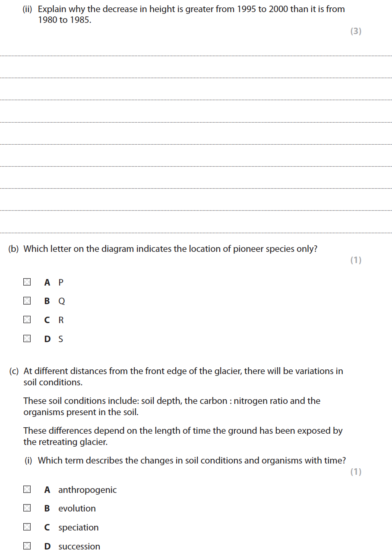Screen dimensions: 392x559
Task: Choose the succession answer checkbox
Action: 27,546
